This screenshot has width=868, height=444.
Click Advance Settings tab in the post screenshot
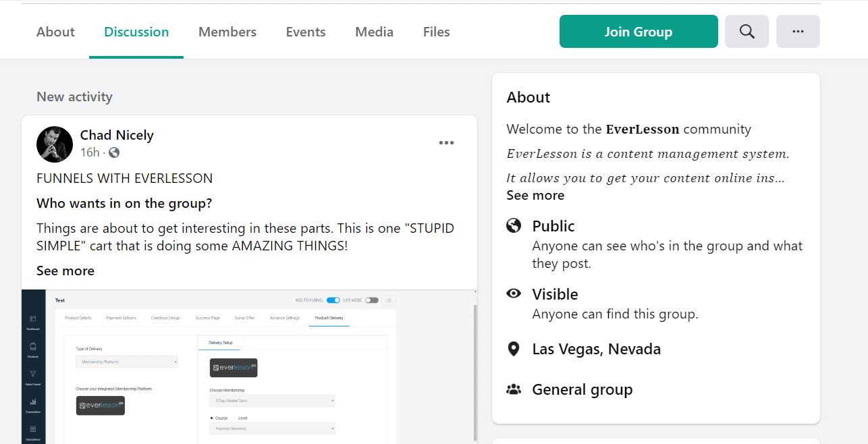[284, 318]
